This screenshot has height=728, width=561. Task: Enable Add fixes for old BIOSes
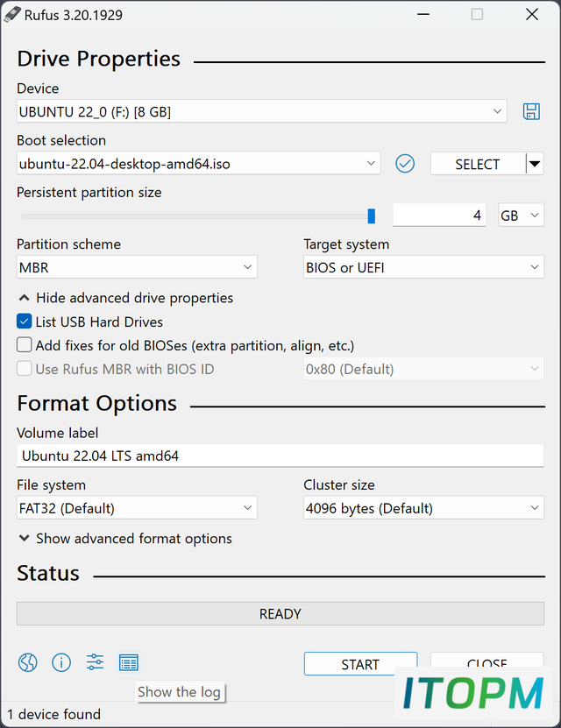click(x=25, y=345)
